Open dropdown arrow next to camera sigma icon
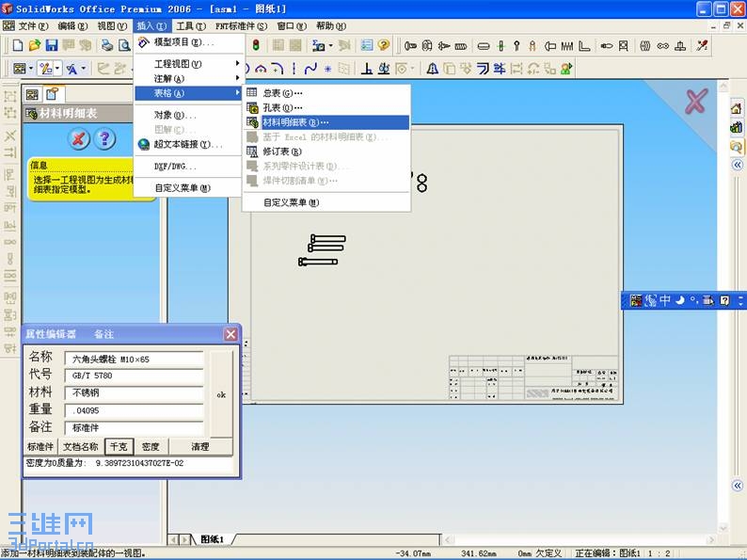747x560 pixels. coord(330,46)
